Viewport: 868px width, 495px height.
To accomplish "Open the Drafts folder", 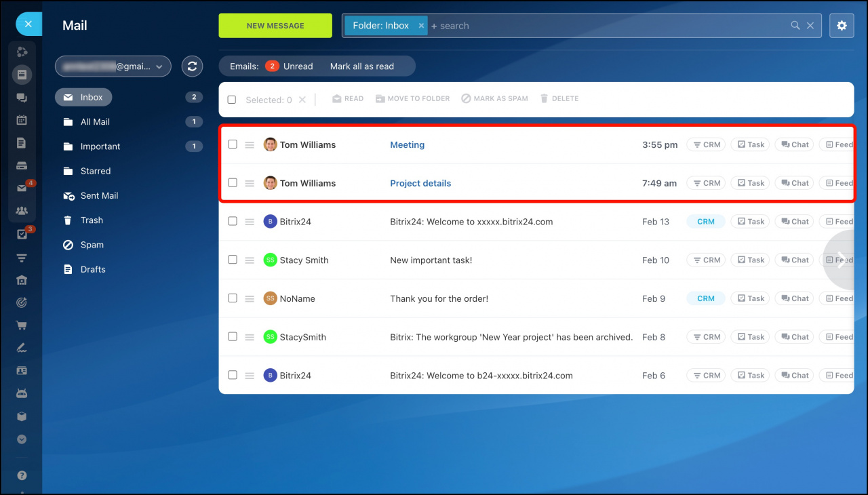I will click(x=93, y=269).
